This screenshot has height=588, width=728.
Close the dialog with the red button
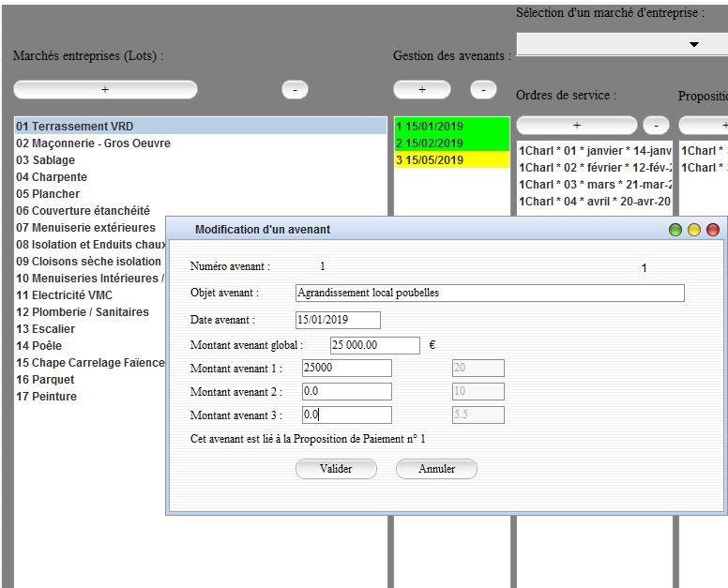tap(713, 230)
